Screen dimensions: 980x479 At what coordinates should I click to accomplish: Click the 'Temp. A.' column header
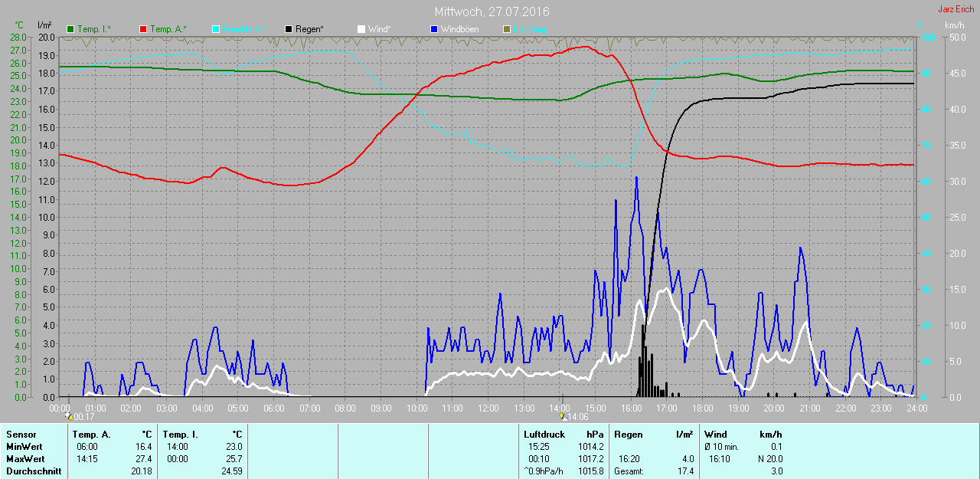(92, 435)
